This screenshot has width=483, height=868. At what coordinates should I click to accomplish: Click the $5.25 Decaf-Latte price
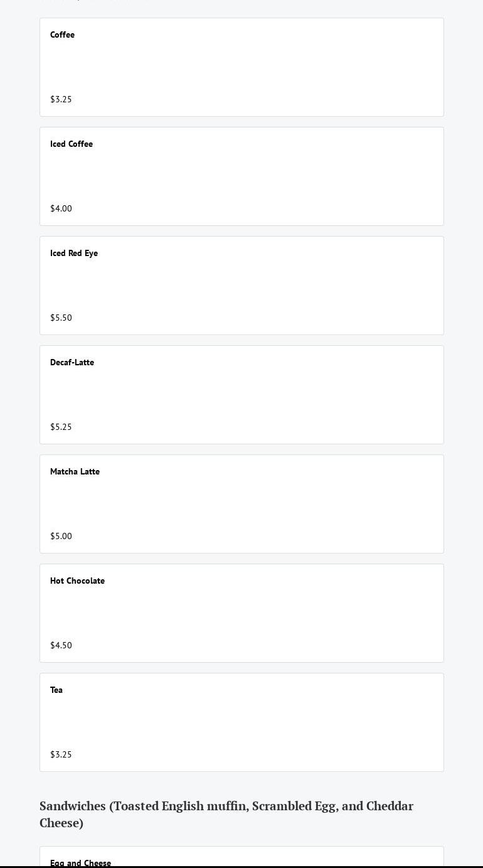click(x=61, y=427)
